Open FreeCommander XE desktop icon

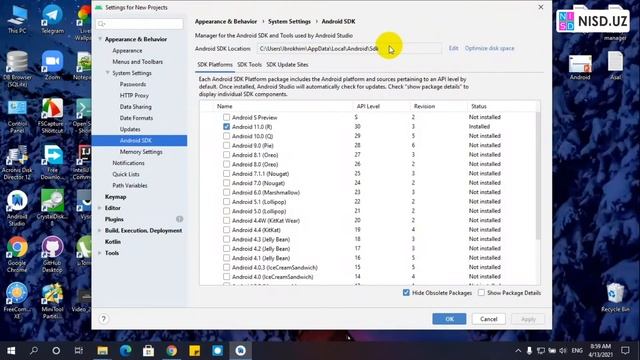[x=17, y=301]
